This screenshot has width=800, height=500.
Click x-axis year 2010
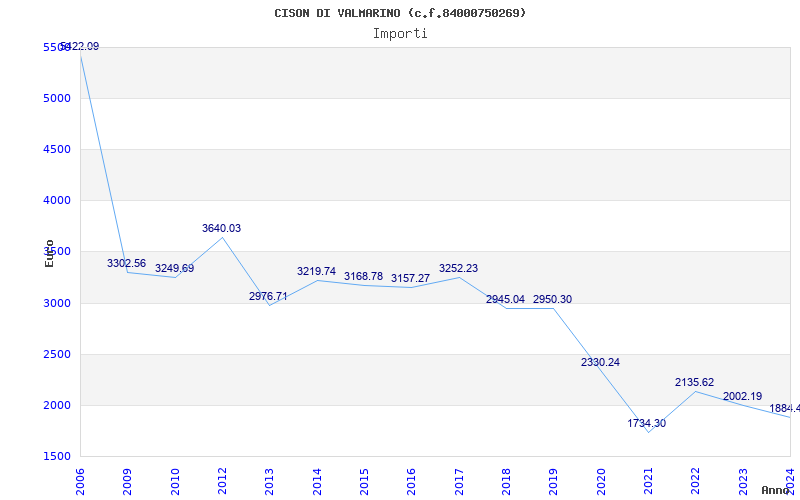point(175,482)
